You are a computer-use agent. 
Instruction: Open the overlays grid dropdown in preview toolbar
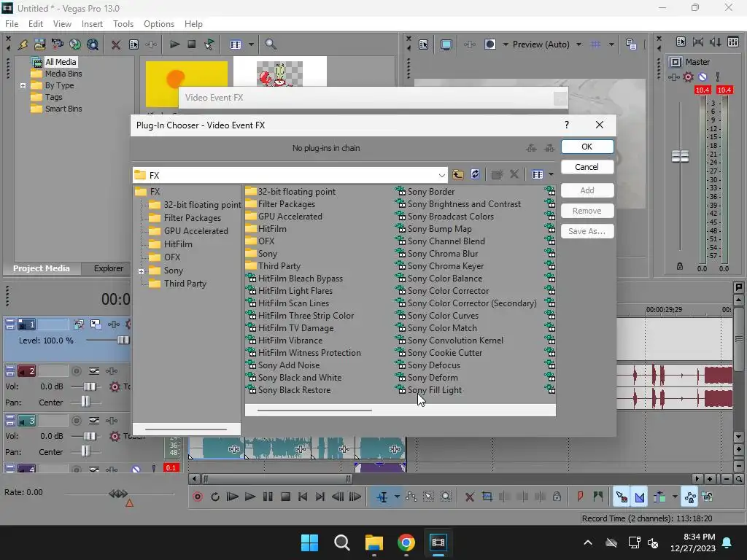[611, 44]
